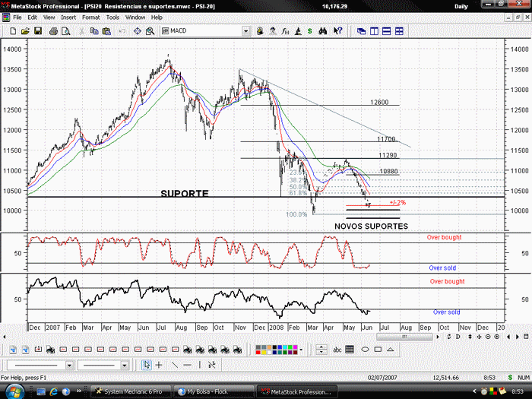This screenshot has height=399, width=532.
Task: Select the ellipse drawing tool
Action: (x=365, y=350)
